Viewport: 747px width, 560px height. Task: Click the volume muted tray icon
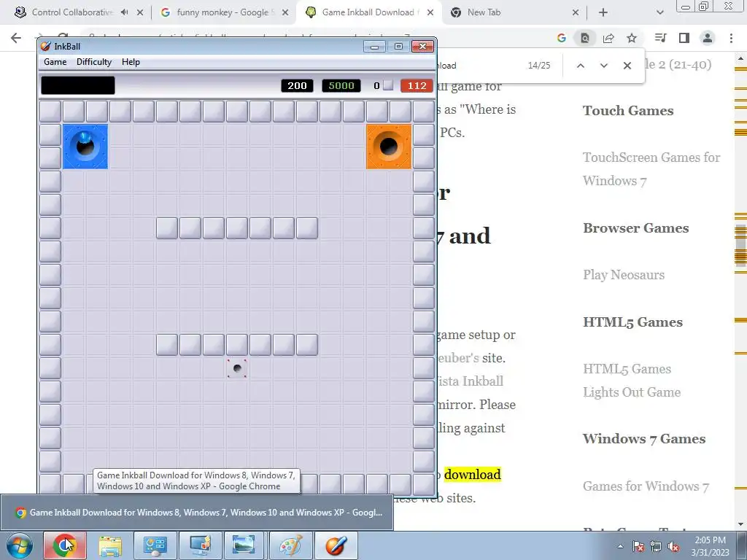click(x=673, y=547)
